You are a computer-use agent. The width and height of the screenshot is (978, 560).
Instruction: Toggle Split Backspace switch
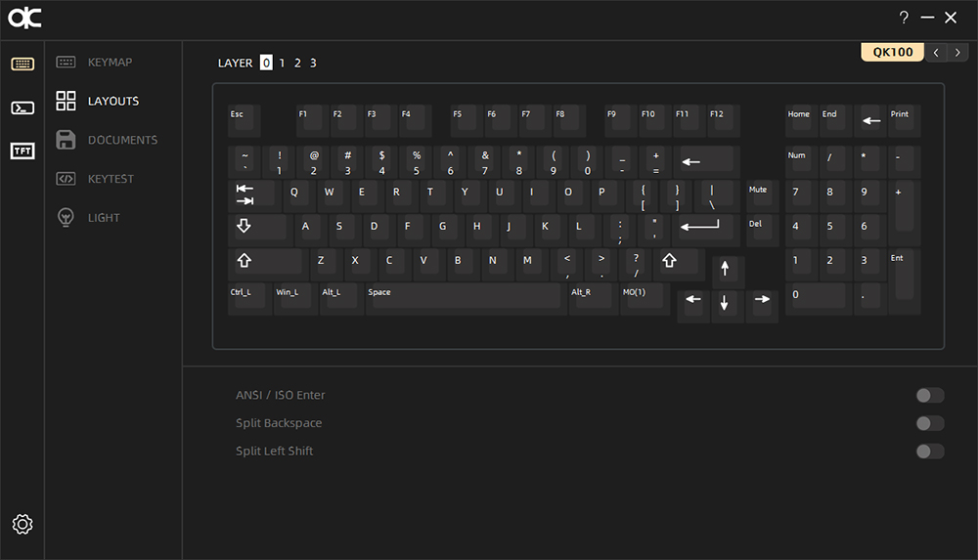pyautogui.click(x=929, y=423)
